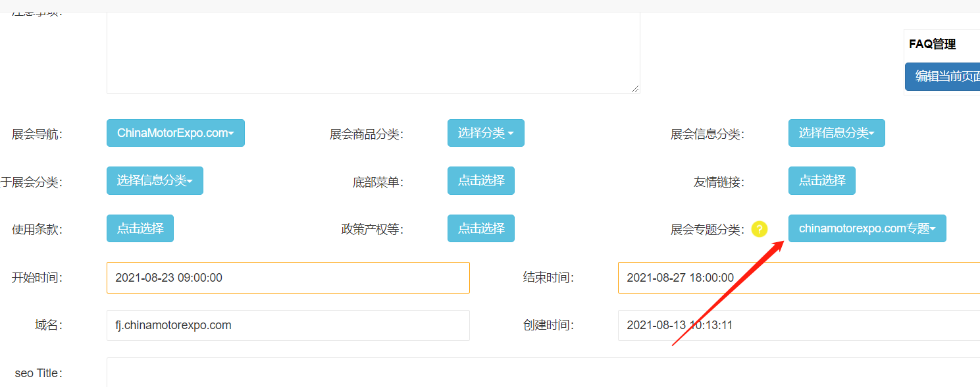Viewport: 980px width, 387px height.
Task: Click the 编辑当前页面 button under FAQ管理
Action: click(942, 76)
